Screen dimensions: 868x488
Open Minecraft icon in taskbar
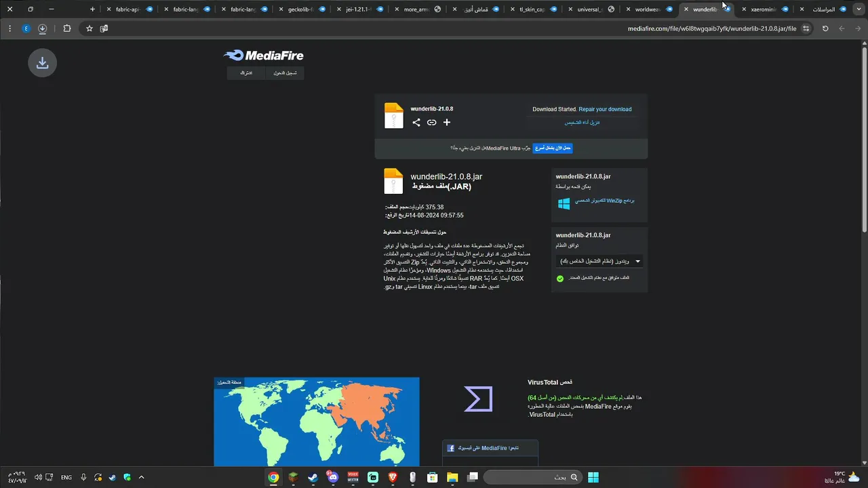pyautogui.click(x=293, y=477)
